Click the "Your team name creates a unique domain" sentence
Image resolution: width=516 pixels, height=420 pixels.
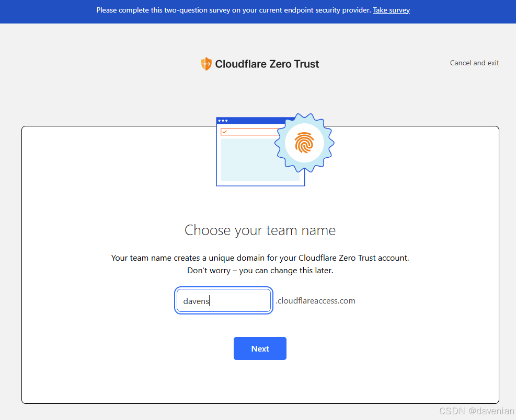click(x=260, y=258)
